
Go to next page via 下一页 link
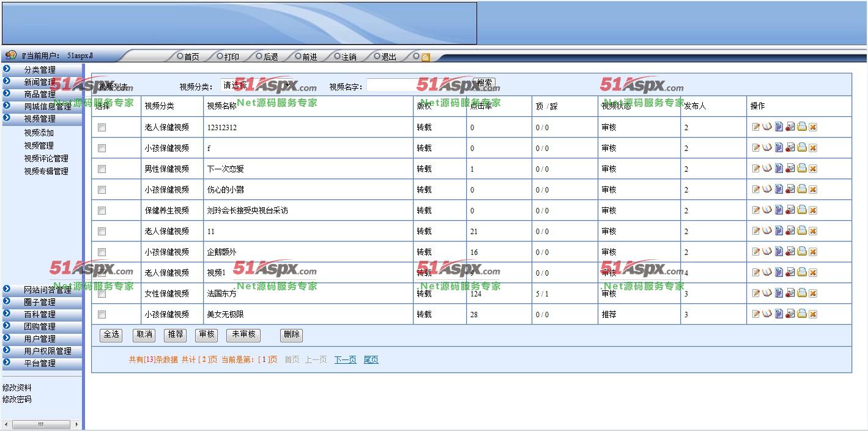click(x=345, y=360)
